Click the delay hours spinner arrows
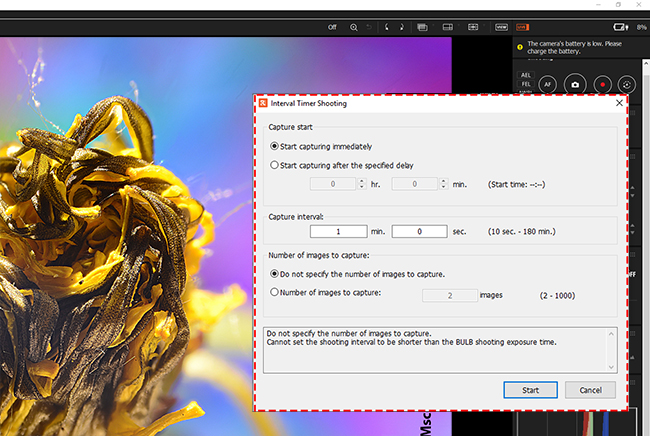 360,184
